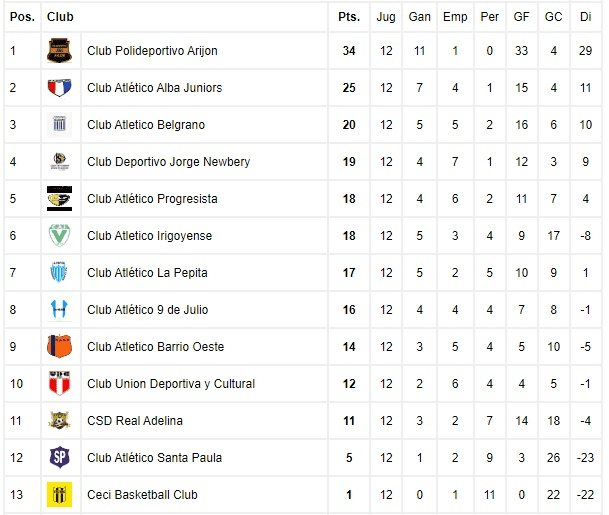This screenshot has height=515, width=609.
Task: Click the Progresista black and yellow crest
Action: point(59,198)
